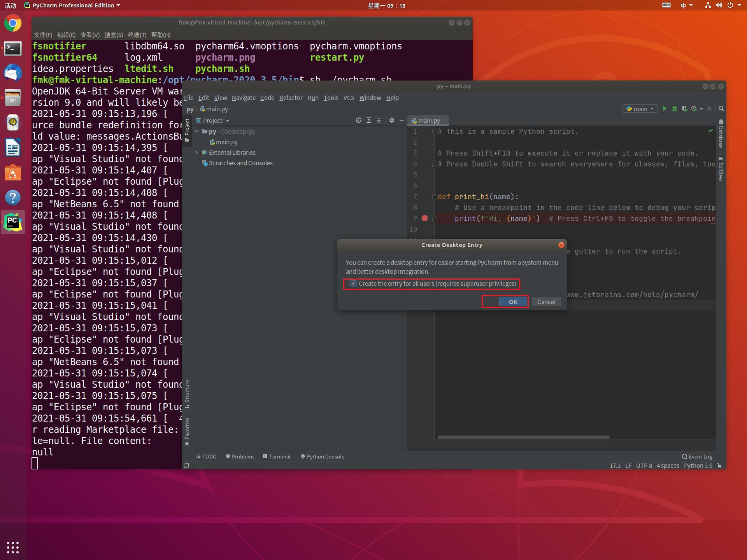
Task: Click the UTF-8 encoding in status bar
Action: point(644,465)
